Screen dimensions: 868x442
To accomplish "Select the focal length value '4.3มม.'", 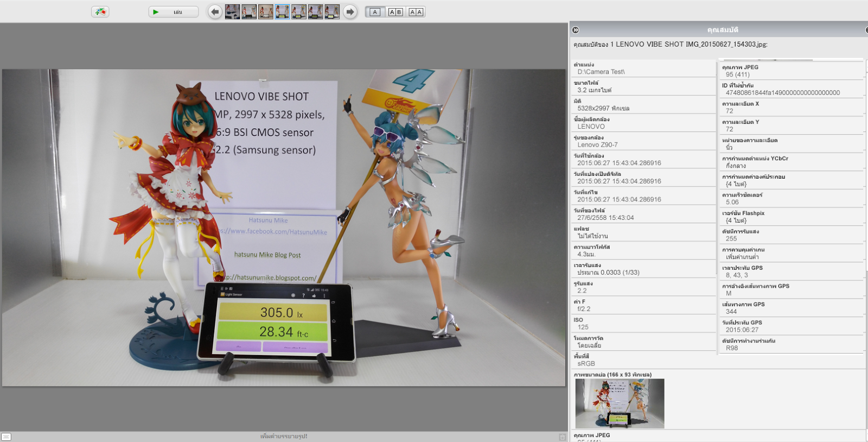I will tap(586, 254).
